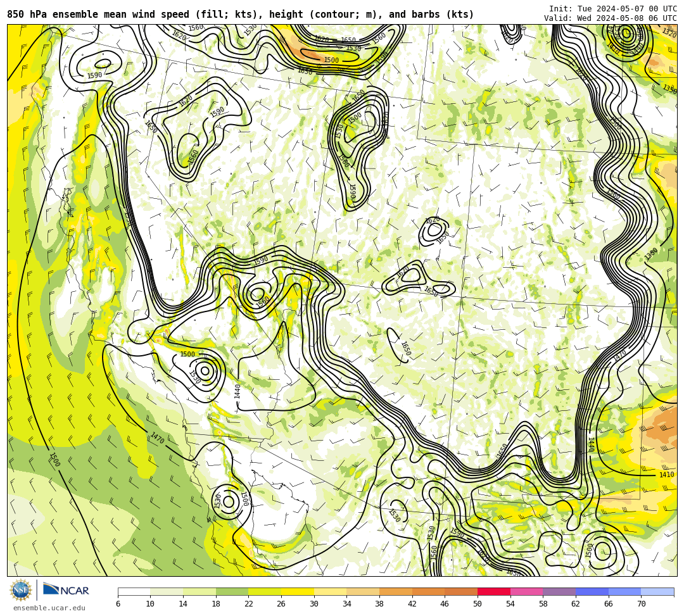
Task: Click the colorbar tick label 38
Action: coord(379,604)
